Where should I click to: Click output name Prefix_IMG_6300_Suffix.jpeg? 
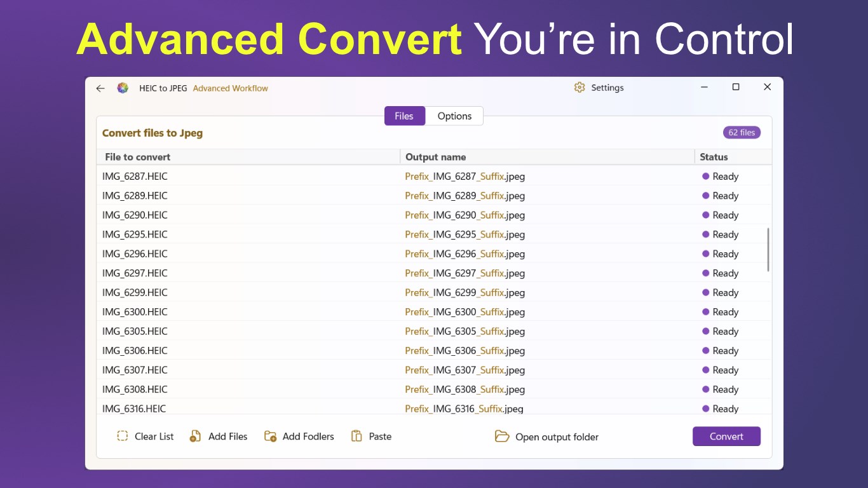pyautogui.click(x=465, y=312)
